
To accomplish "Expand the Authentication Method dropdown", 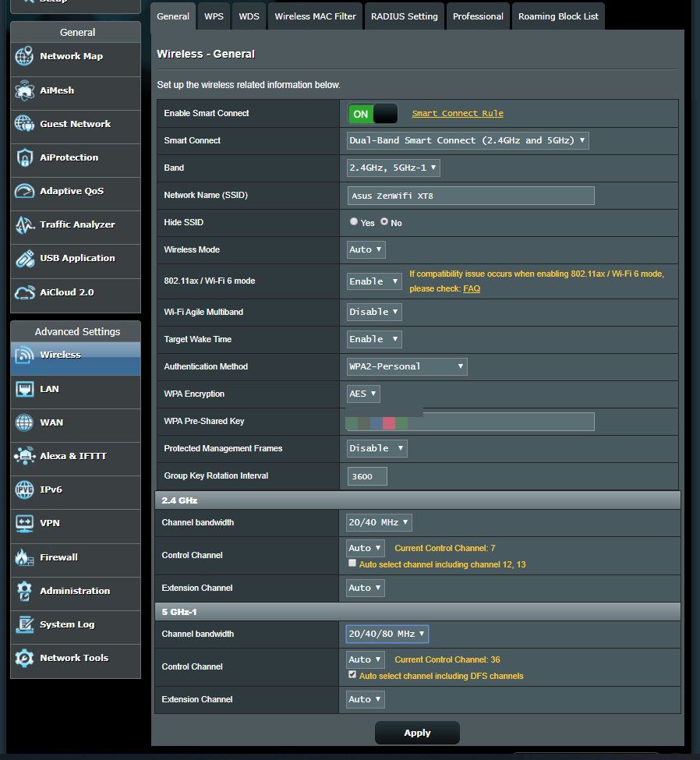I will point(407,366).
